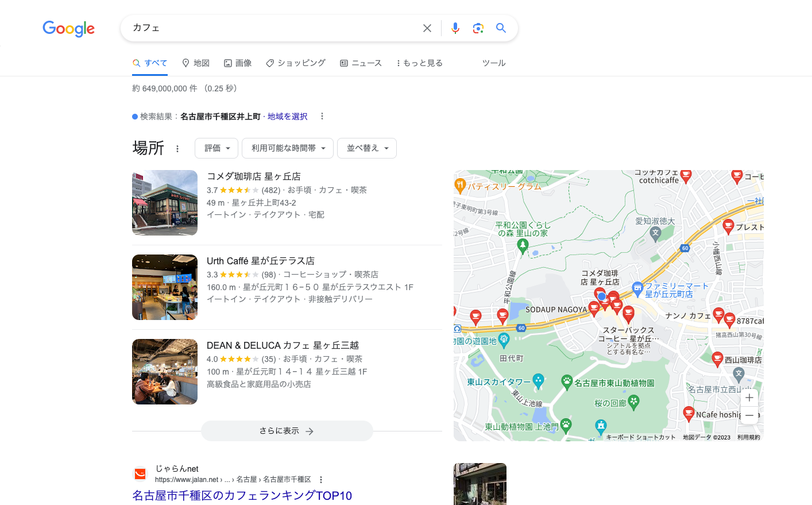Viewport: 812px width, 505px height.
Task: Expand もっと見る menu
Action: click(x=419, y=63)
